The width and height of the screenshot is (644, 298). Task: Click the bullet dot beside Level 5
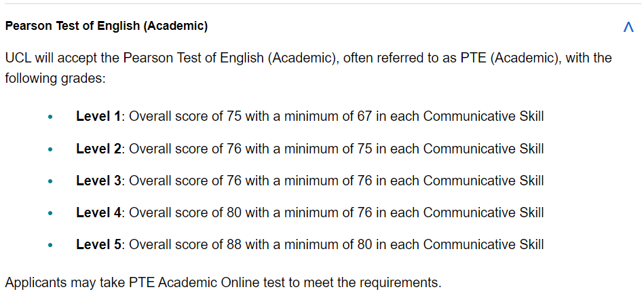[x=50, y=245]
